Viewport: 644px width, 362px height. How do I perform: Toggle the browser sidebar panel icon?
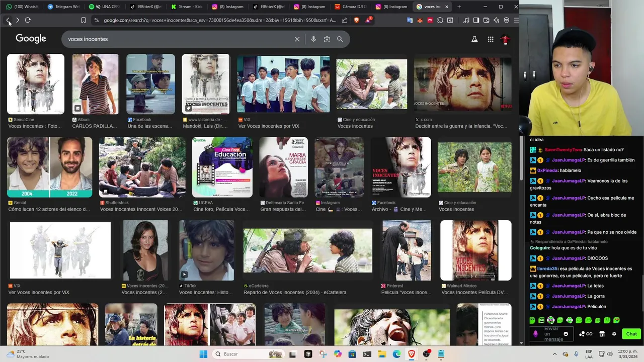(476, 20)
